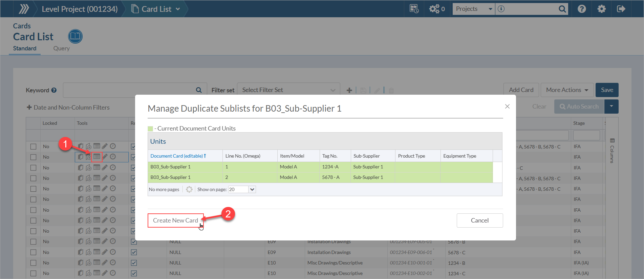Click the Keyword search magnifier icon
This screenshot has height=279, width=644.
[199, 90]
